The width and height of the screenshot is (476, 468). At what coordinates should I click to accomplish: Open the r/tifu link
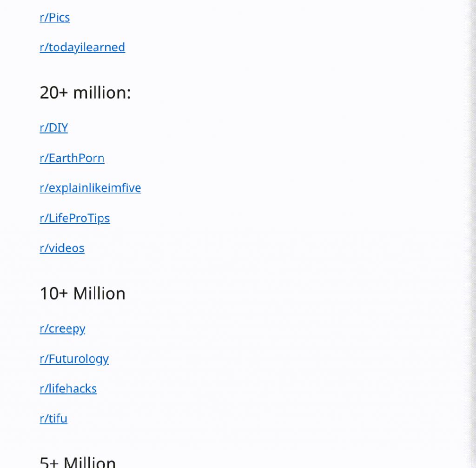tap(53, 419)
